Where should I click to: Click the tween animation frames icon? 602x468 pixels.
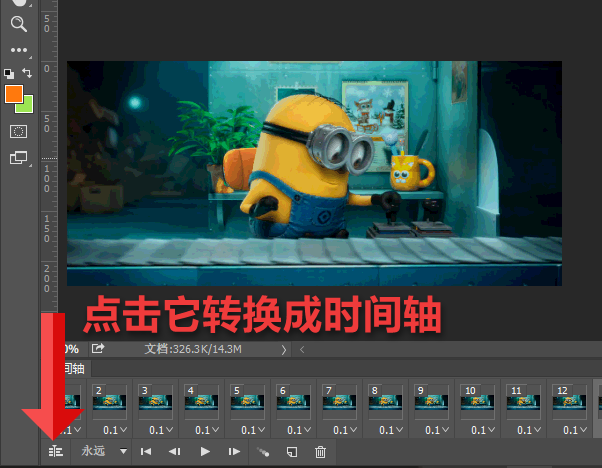click(x=263, y=452)
